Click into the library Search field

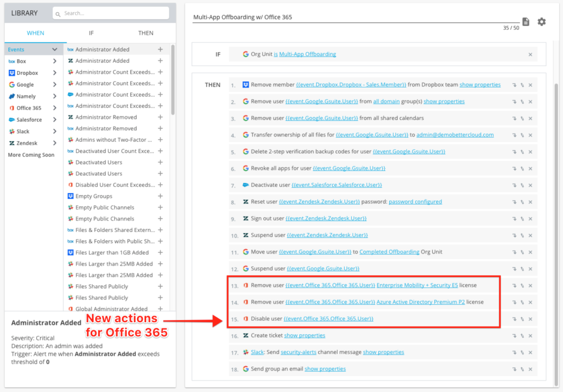pyautogui.click(x=111, y=13)
